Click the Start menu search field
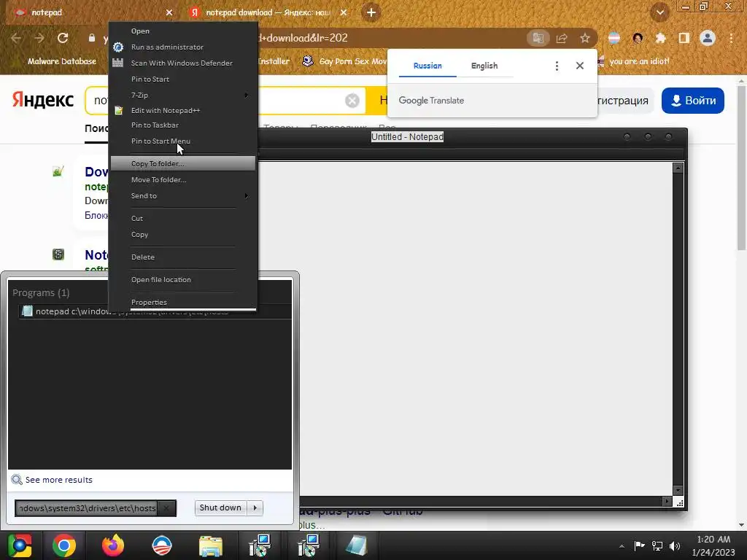Screen dimensions: 747x560 [87, 508]
